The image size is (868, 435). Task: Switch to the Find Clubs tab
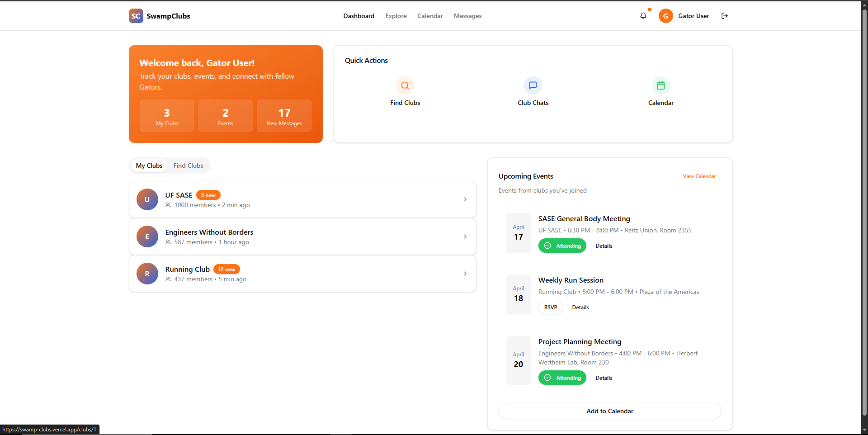(188, 165)
